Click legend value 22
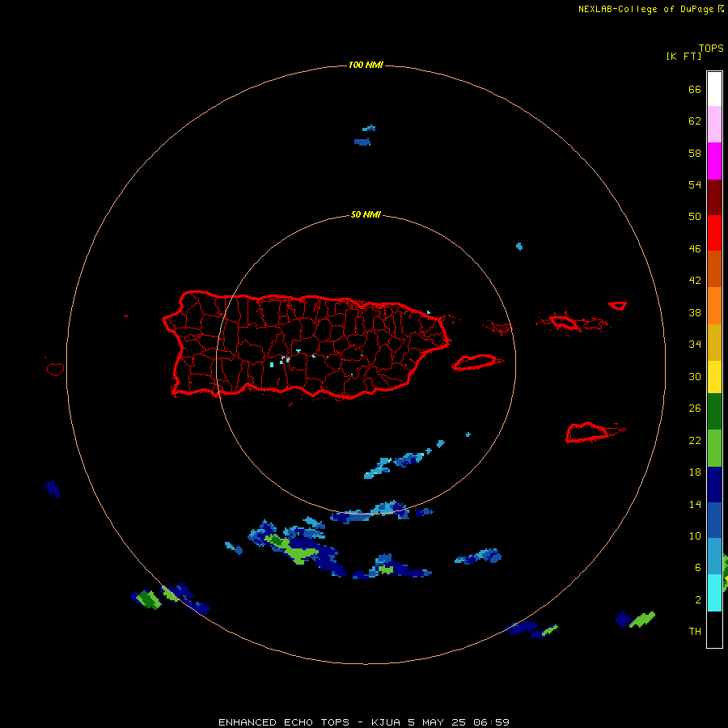The image size is (728, 728). click(x=695, y=440)
